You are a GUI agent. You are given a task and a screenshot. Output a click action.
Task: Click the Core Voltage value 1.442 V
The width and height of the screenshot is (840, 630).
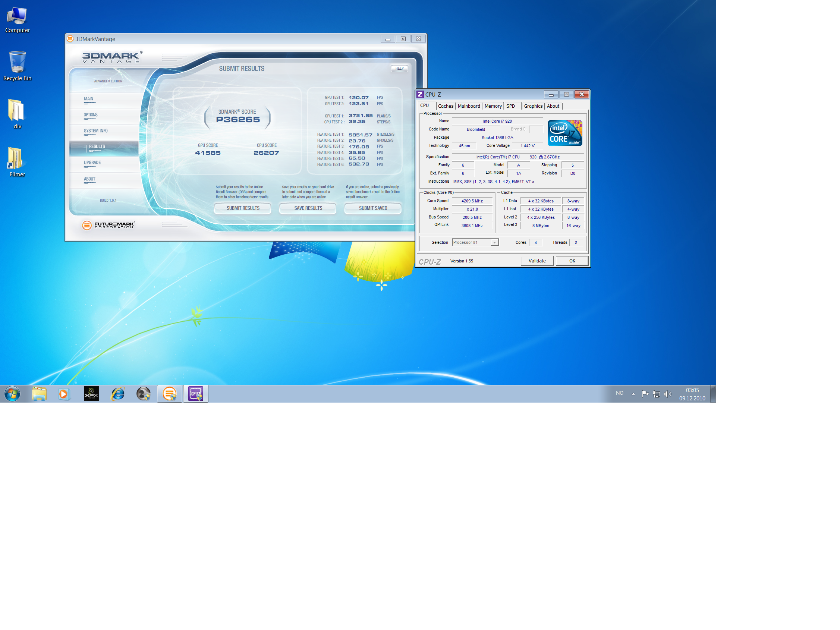click(x=527, y=146)
